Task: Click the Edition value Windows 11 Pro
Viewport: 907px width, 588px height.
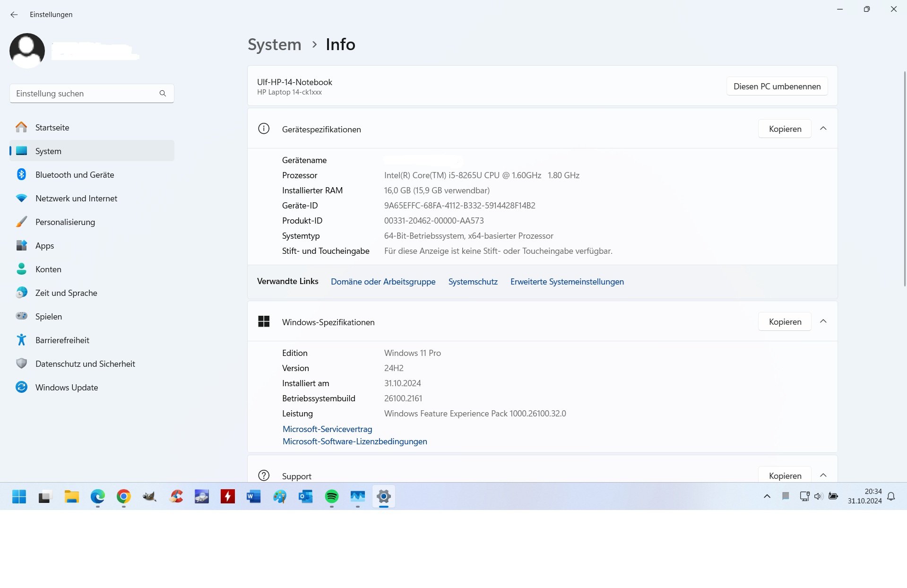Action: [x=413, y=353]
